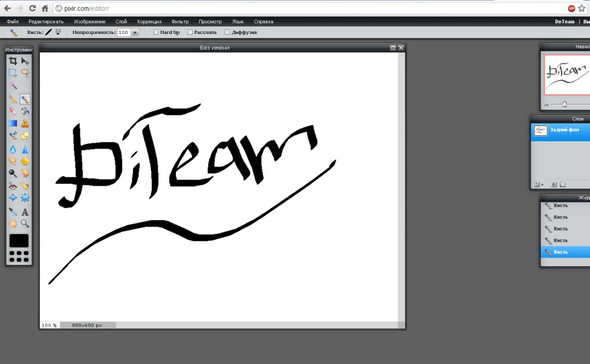This screenshot has width=590, height=364.
Task: Open the Фильтр menu
Action: [x=180, y=21]
